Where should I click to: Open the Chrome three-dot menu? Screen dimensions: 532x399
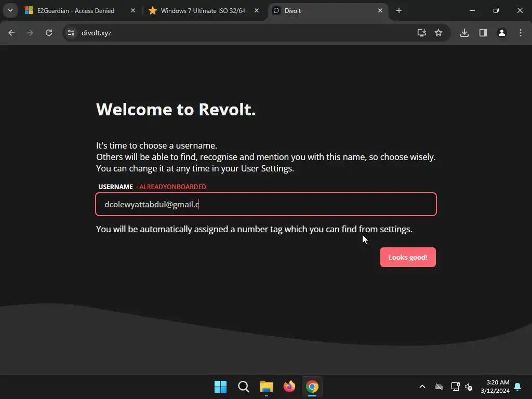pyautogui.click(x=521, y=33)
